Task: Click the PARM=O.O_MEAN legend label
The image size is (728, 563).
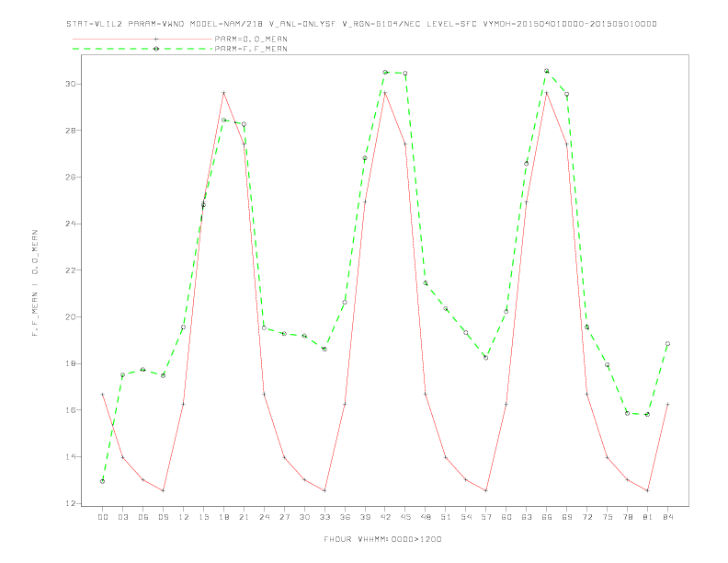Action: click(x=251, y=39)
